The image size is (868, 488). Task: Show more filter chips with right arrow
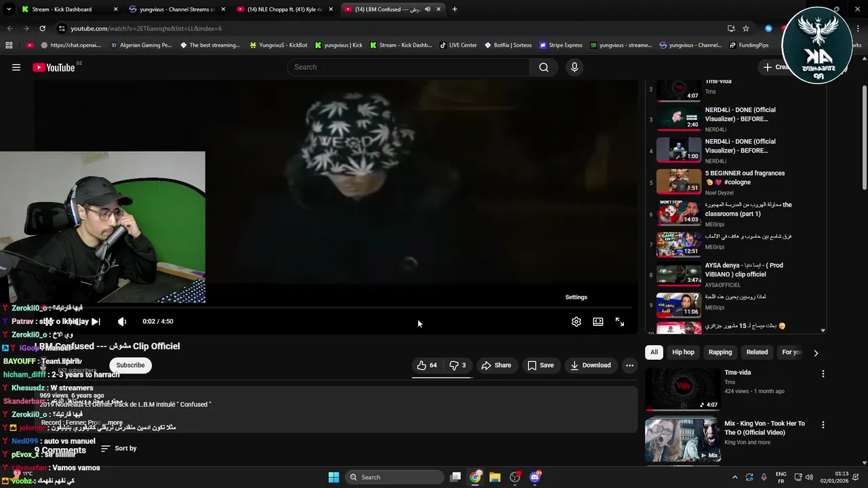[x=816, y=352]
